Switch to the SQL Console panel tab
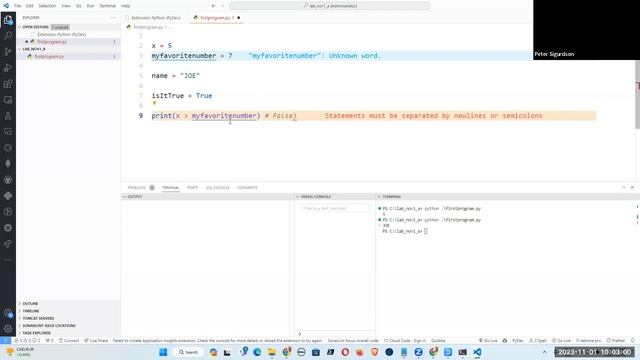The width and height of the screenshot is (640, 360). click(x=218, y=188)
